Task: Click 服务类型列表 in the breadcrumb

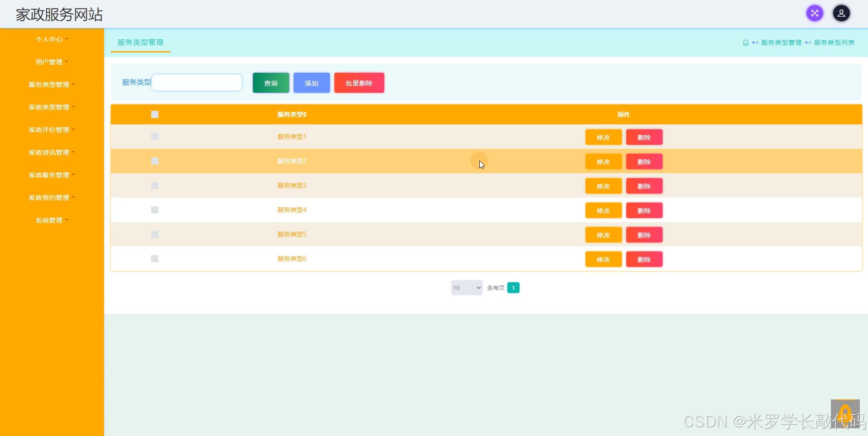Action: [x=834, y=43]
